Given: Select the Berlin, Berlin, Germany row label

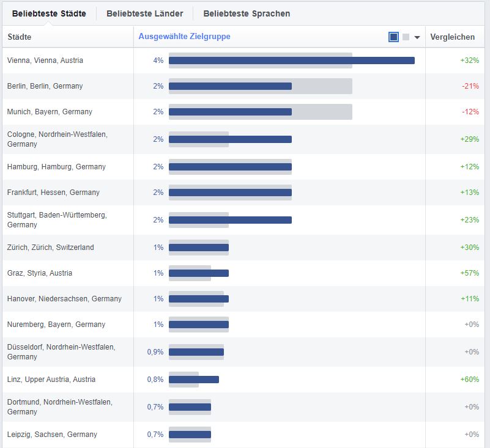Looking at the screenshot, I should [45, 86].
